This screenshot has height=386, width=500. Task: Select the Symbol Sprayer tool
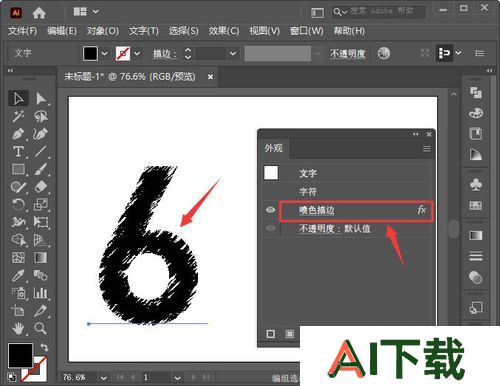point(18,293)
